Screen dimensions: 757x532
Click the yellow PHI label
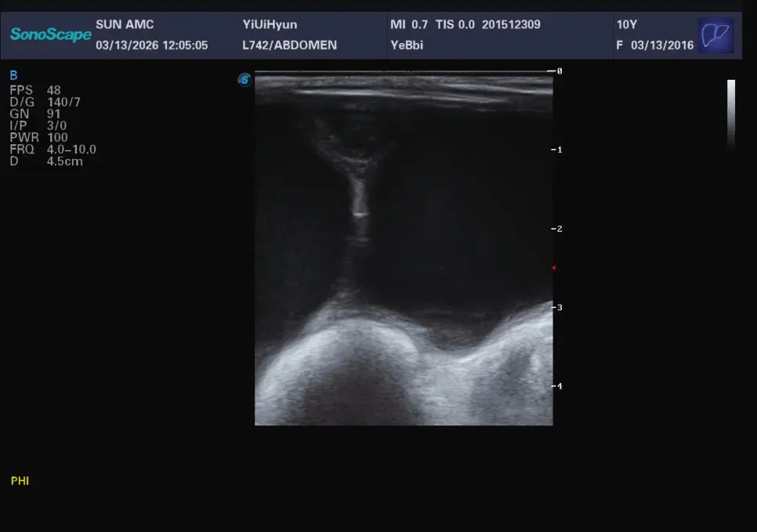20,481
